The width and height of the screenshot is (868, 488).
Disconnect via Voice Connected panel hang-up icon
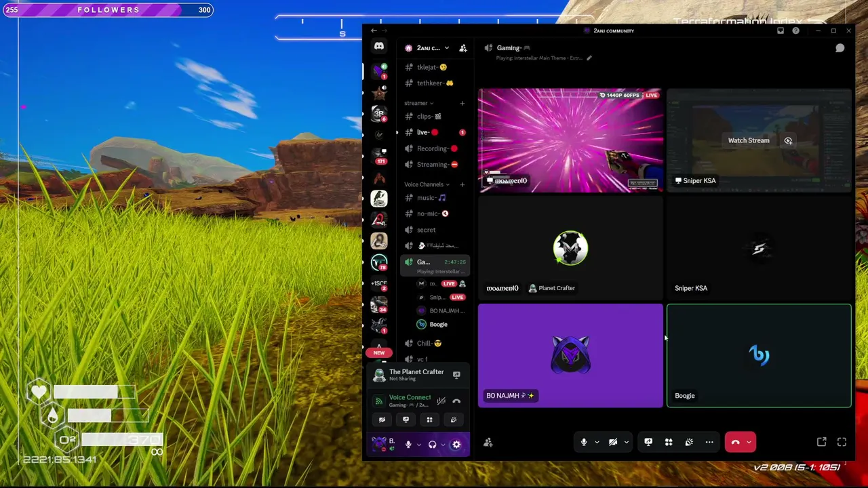point(456,401)
